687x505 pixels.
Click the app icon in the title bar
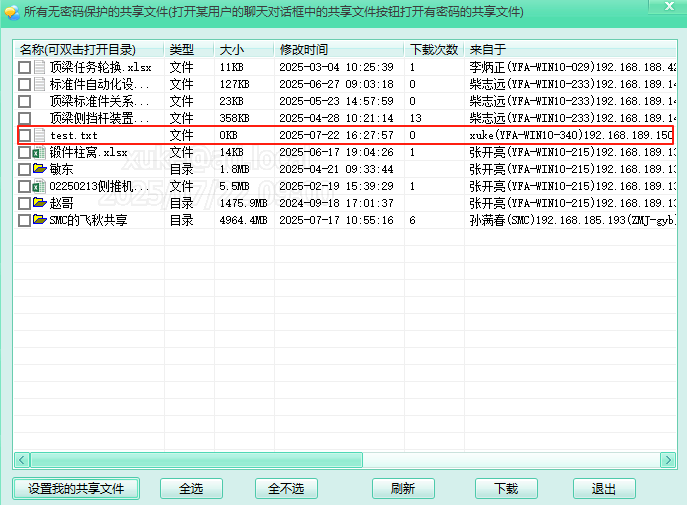click(11, 12)
